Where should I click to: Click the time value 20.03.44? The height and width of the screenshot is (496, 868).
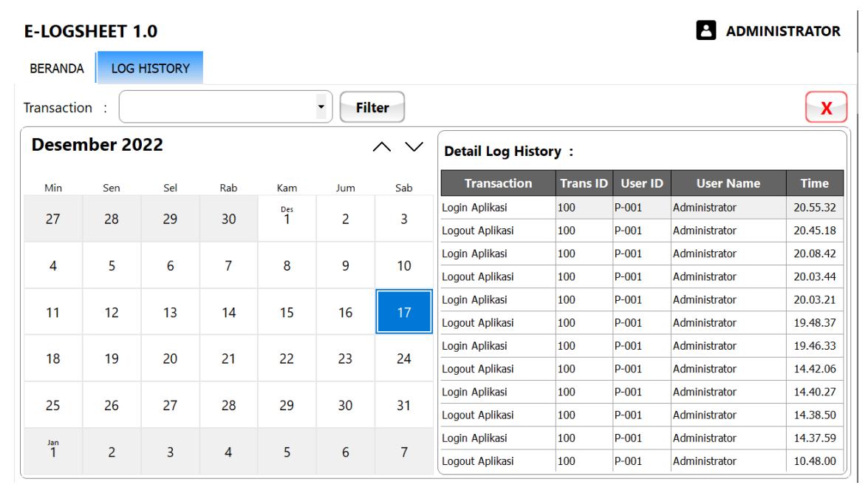814,276
